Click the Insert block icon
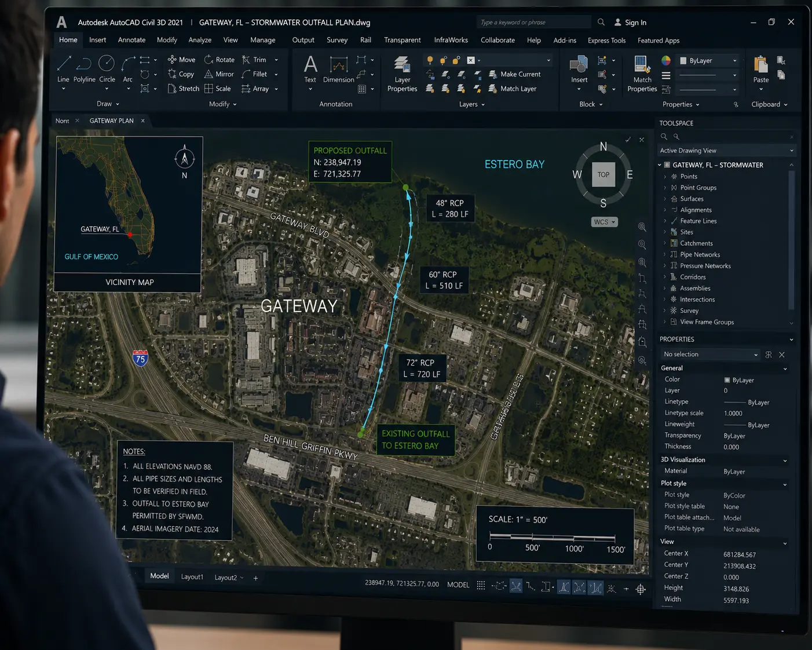Viewport: 812px width, 650px height. (x=579, y=69)
